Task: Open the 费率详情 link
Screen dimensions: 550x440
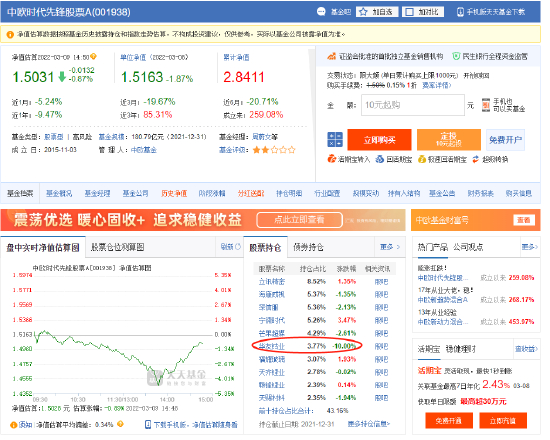Action: pos(436,85)
